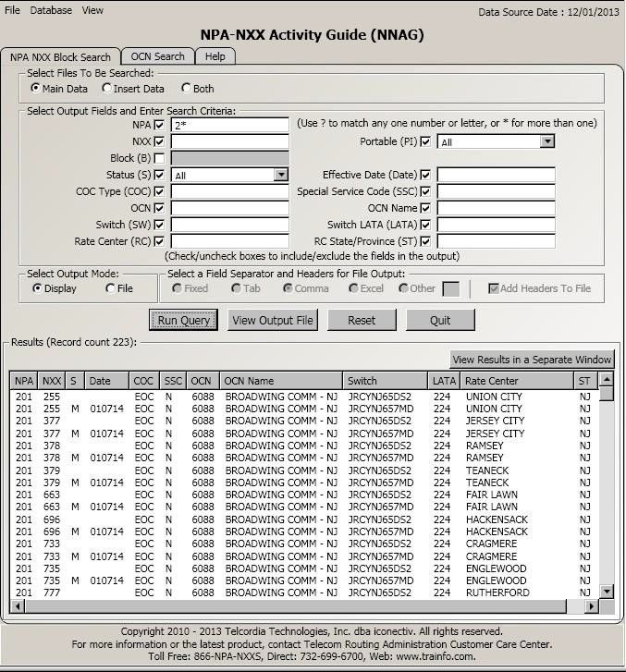Switch to NPA NXX Block Search tab
Screen dimensions: 626x672
pyautogui.click(x=60, y=56)
